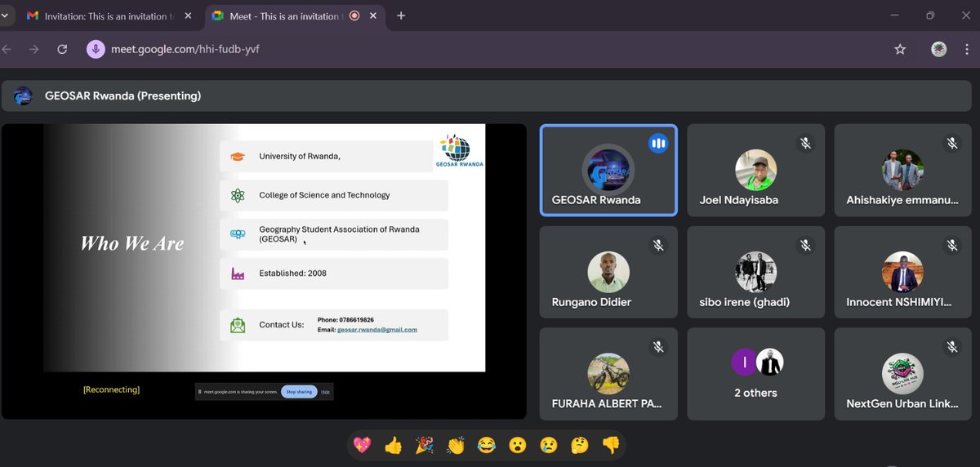Image resolution: width=980 pixels, height=467 pixels.
Task: Open the Gmail Invitation browser tab
Action: 108,16
